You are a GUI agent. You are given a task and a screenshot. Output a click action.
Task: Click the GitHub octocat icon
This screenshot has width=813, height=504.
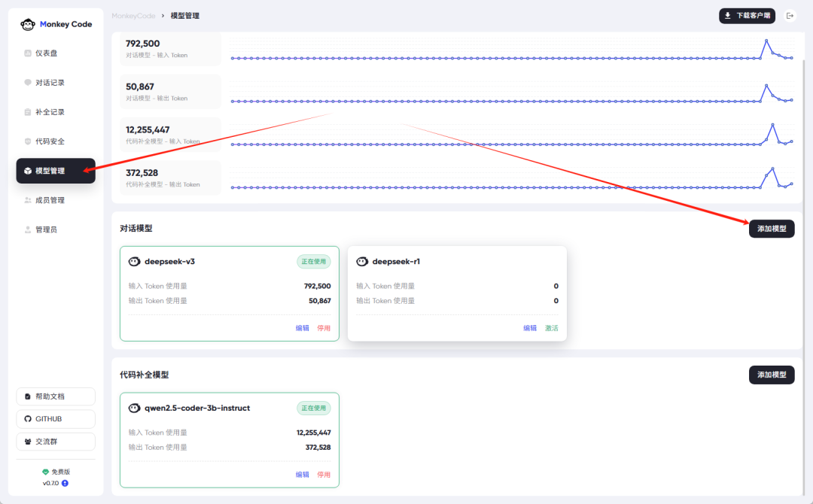pos(28,419)
